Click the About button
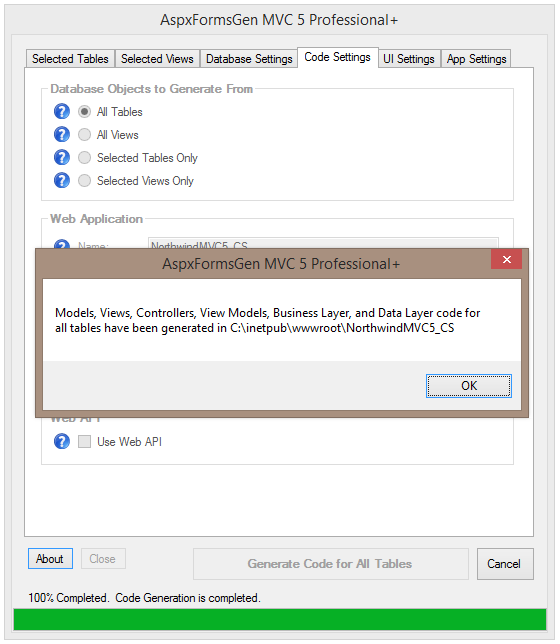 tap(50, 559)
